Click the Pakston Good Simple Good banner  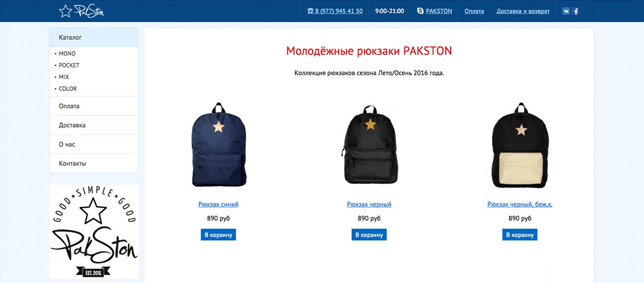coord(94,232)
